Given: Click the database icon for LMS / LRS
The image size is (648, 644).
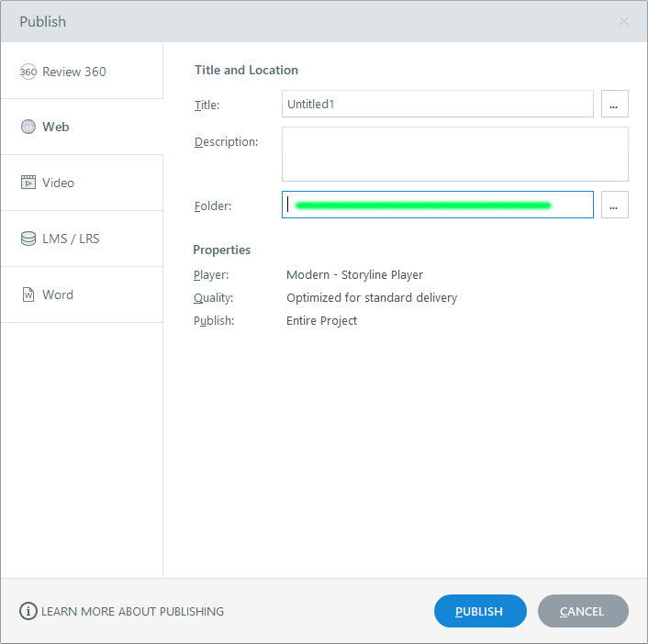Looking at the screenshot, I should 28,239.
